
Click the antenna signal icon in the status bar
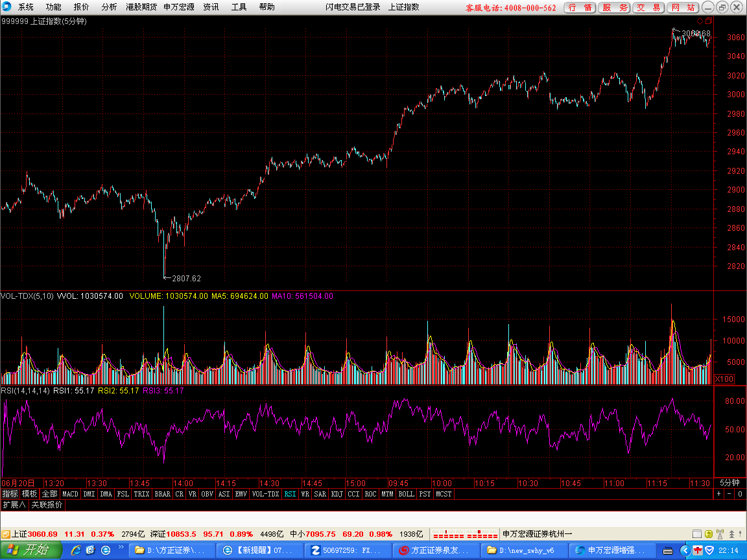[720, 534]
